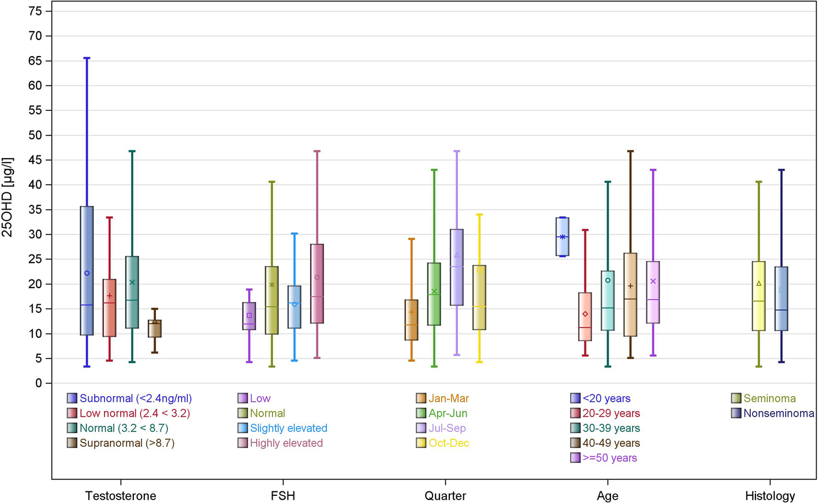The width and height of the screenshot is (819, 504).
Task: Click the FSH x-axis category label
Action: tap(283, 496)
